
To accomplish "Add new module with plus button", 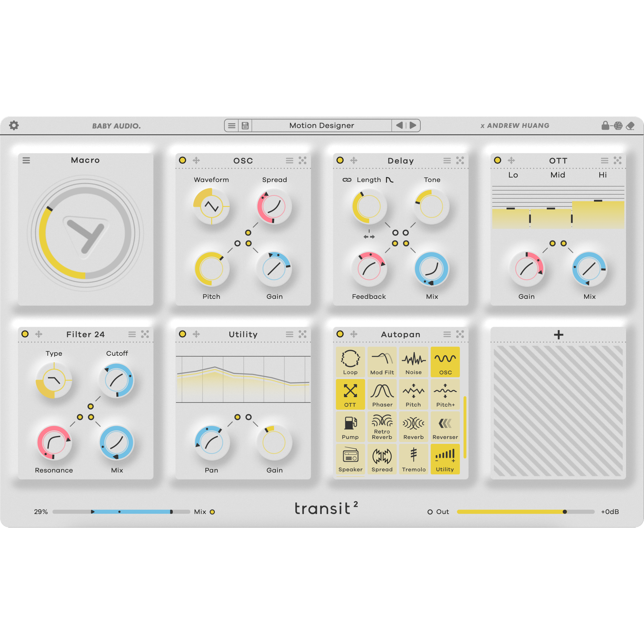I will [558, 335].
